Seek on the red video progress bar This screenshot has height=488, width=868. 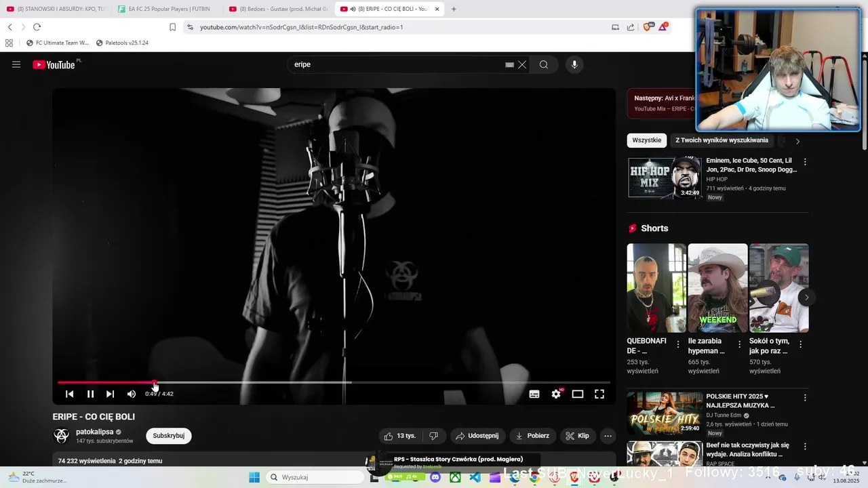click(334, 382)
